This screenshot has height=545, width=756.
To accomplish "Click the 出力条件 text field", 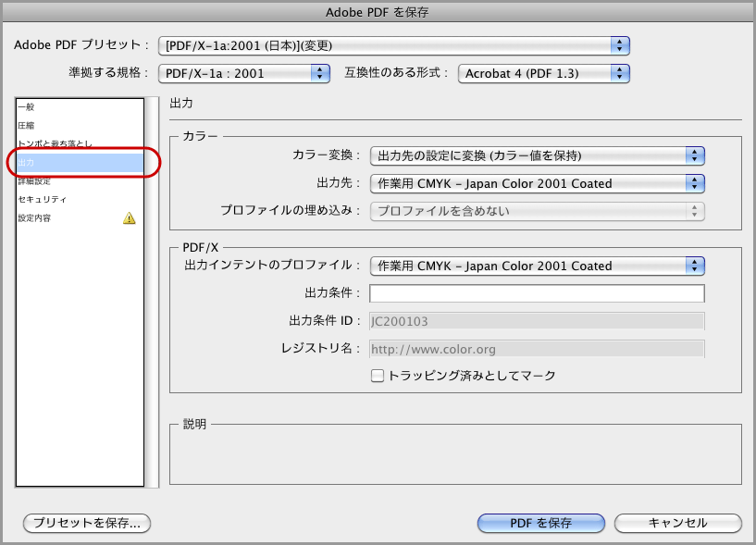I will click(x=537, y=293).
